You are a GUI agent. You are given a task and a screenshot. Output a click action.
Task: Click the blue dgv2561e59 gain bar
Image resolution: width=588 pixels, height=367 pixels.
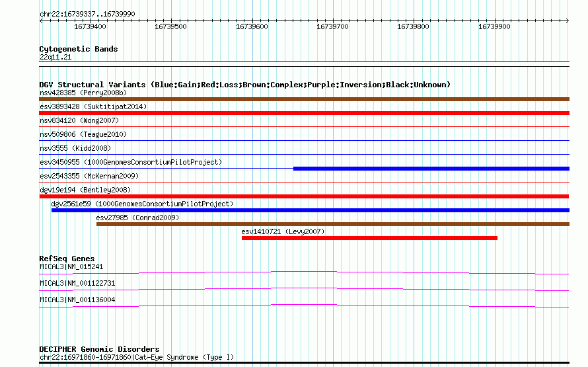click(311, 210)
